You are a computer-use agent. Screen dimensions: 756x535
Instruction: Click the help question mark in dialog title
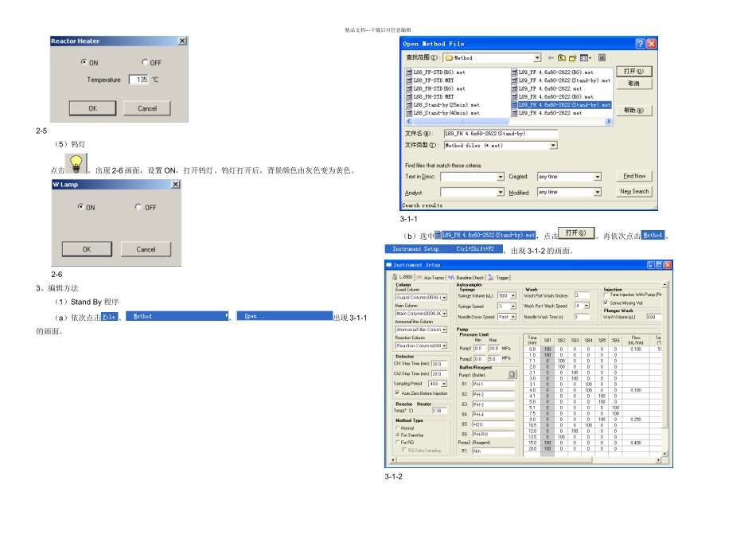click(x=640, y=44)
